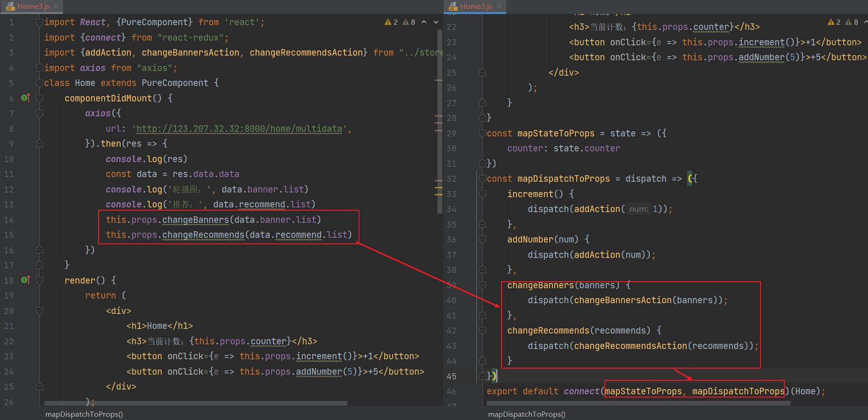Go to previous highlighted error in left pane
This screenshot has height=420, width=868.
(424, 22)
